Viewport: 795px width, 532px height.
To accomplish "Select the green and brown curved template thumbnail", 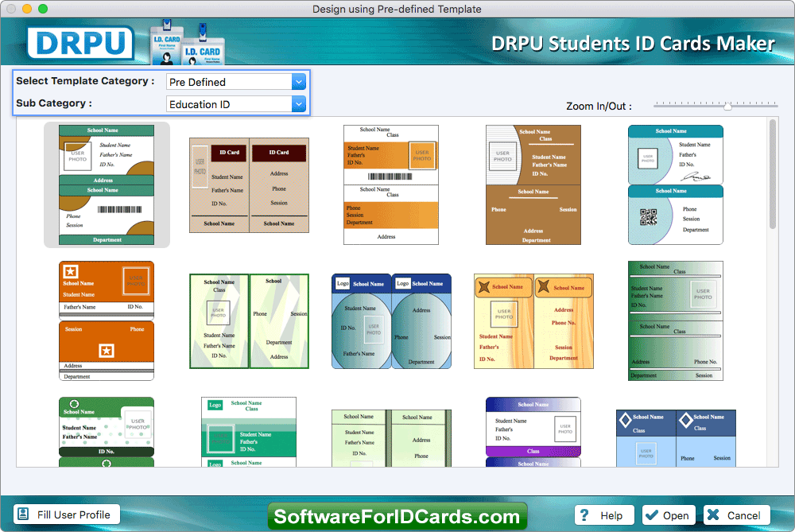I will pos(107,185).
